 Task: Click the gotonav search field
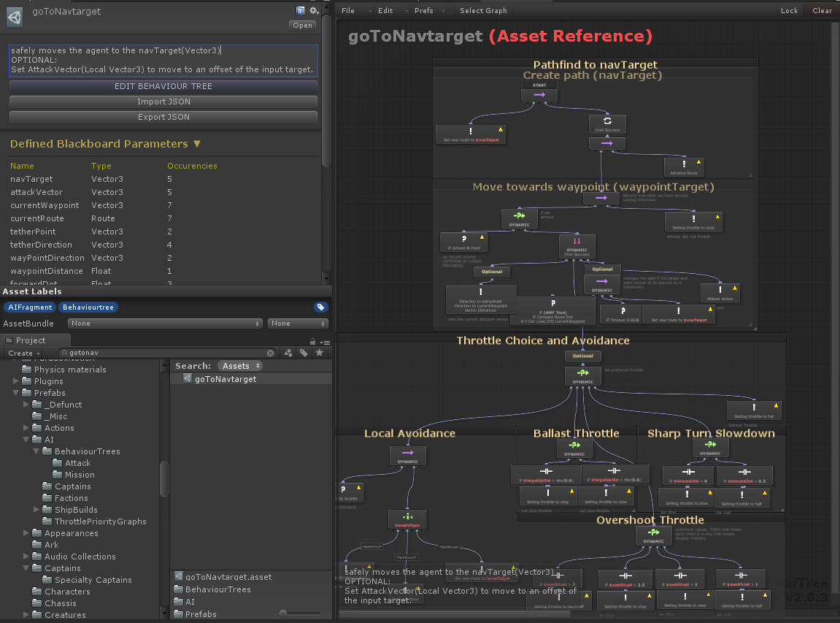(167, 353)
